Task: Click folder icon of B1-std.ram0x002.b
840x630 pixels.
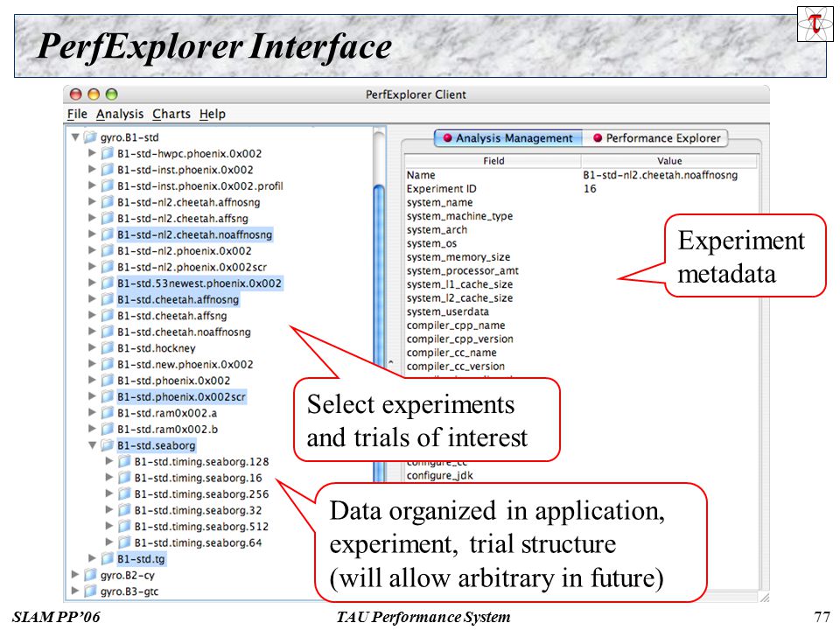Action: (x=108, y=429)
